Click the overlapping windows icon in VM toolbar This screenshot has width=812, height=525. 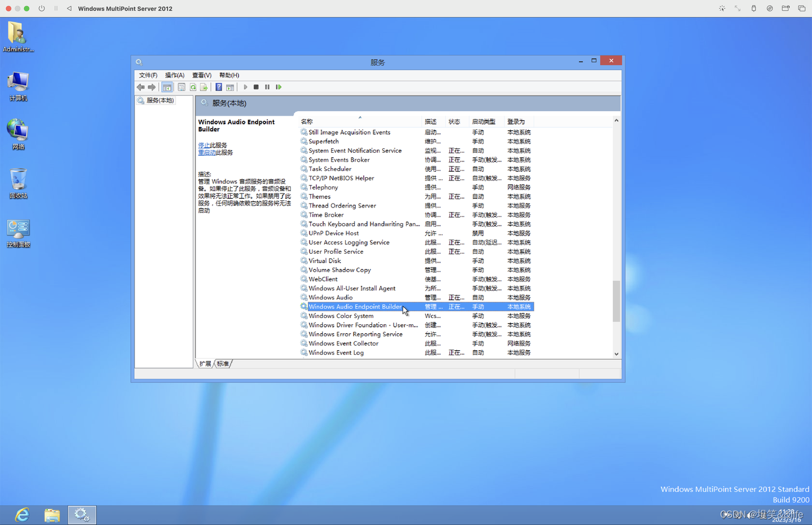(x=802, y=8)
